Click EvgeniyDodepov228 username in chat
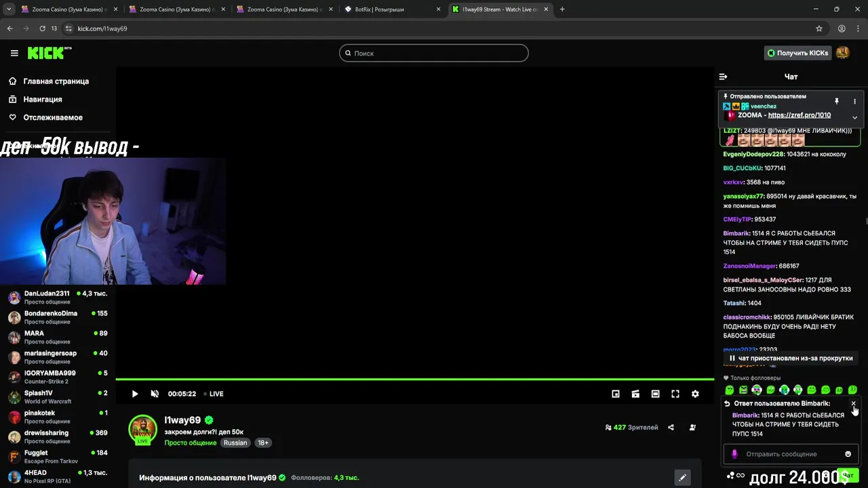868x488 pixels. tap(753, 155)
